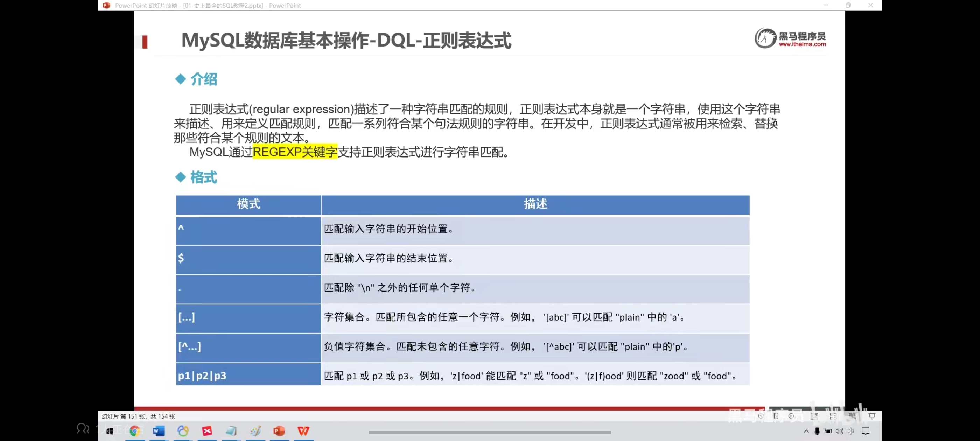Click the Windows Start button
This screenshot has height=441, width=980.
[x=110, y=431]
